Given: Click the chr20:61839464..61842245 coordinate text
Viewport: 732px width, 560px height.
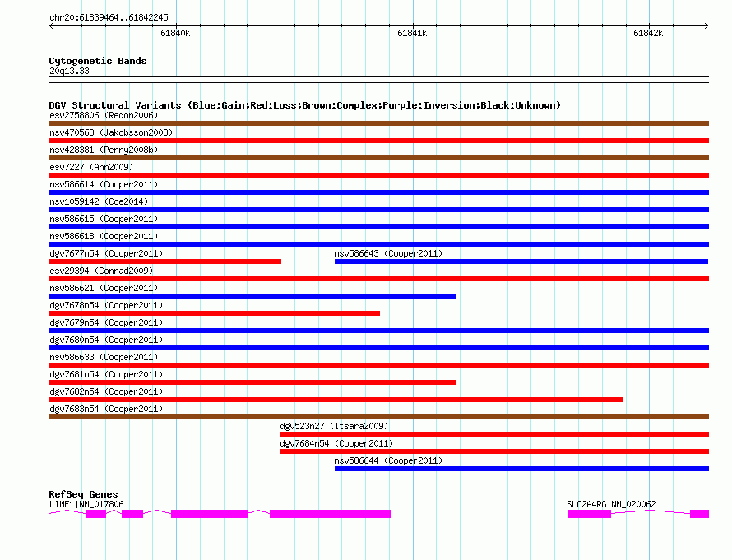Looking at the screenshot, I should coord(109,18).
